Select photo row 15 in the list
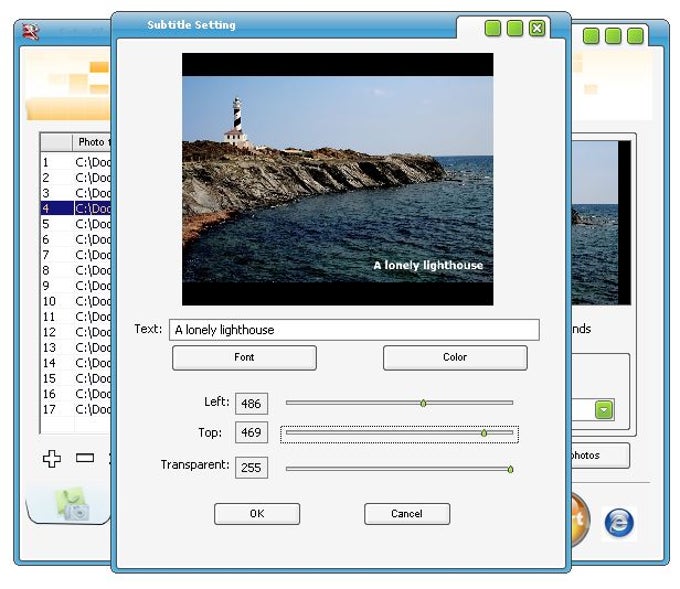680x589 pixels. 76,379
